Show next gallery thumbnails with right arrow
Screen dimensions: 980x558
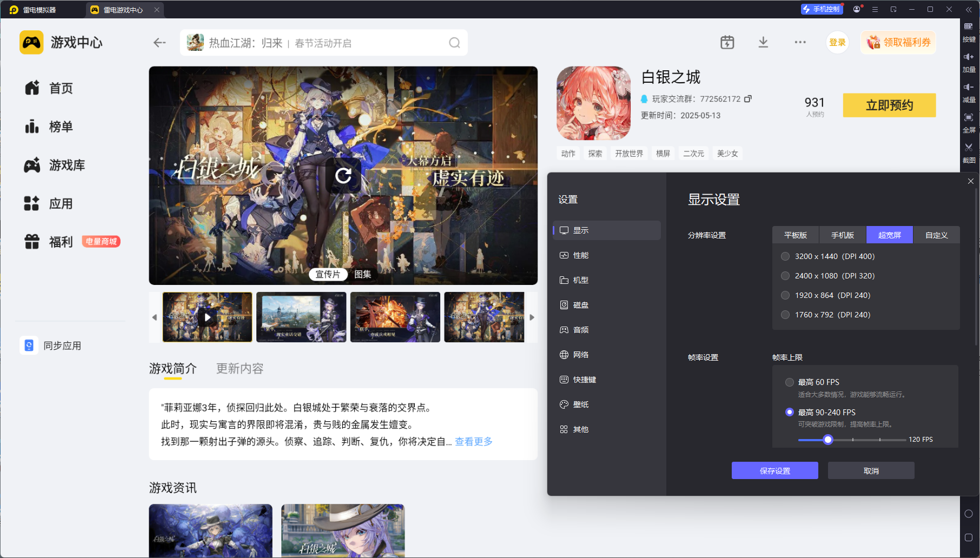coord(532,317)
